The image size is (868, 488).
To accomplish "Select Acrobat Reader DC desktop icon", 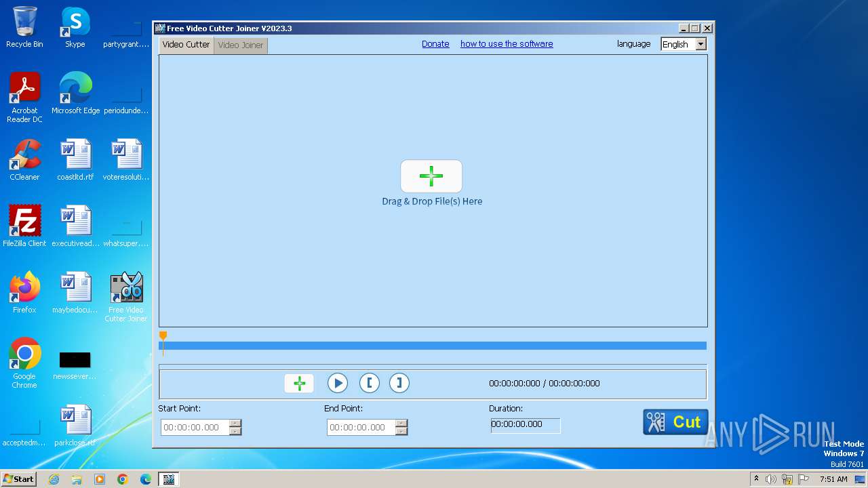I will tap(24, 98).
